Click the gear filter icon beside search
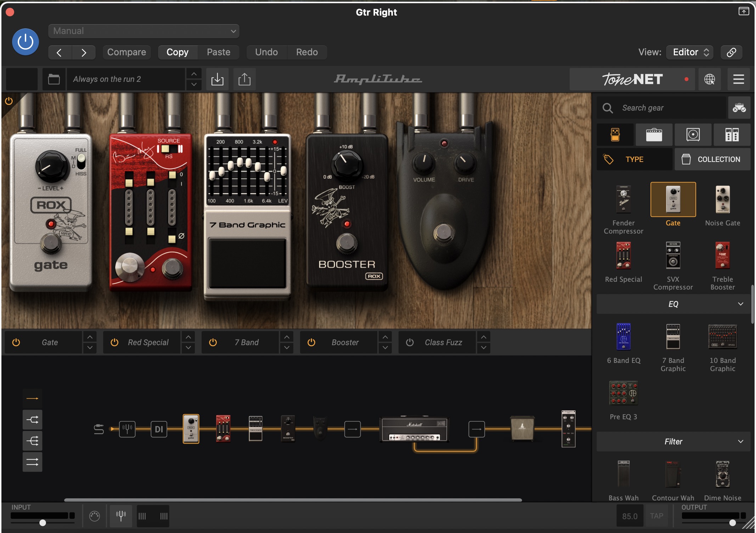 point(739,108)
